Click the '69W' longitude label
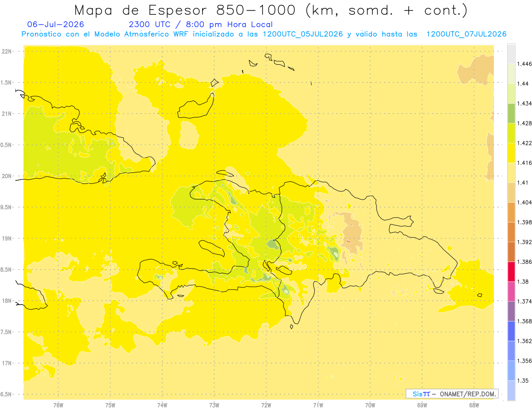Image resolution: width=532 pixels, height=411 pixels. [x=422, y=405]
